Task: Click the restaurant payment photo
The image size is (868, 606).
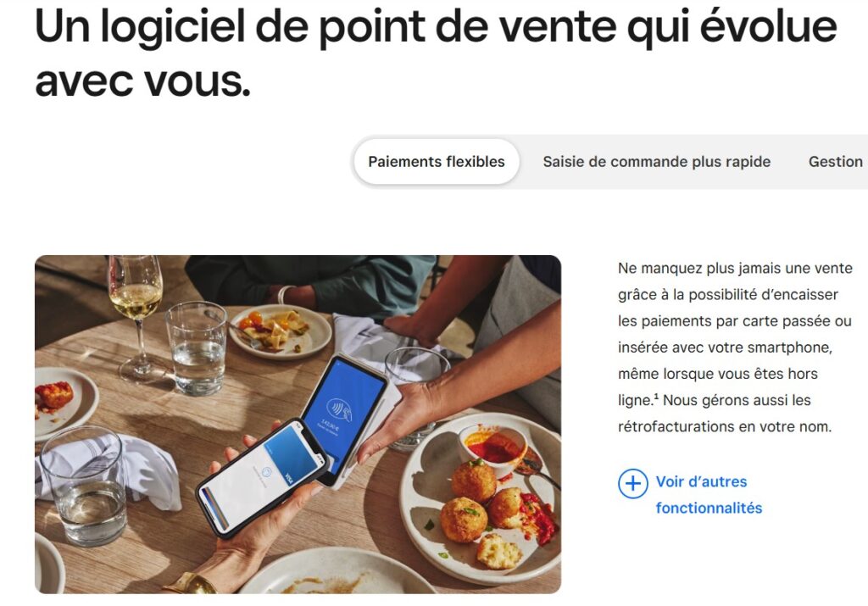Action: point(298,425)
